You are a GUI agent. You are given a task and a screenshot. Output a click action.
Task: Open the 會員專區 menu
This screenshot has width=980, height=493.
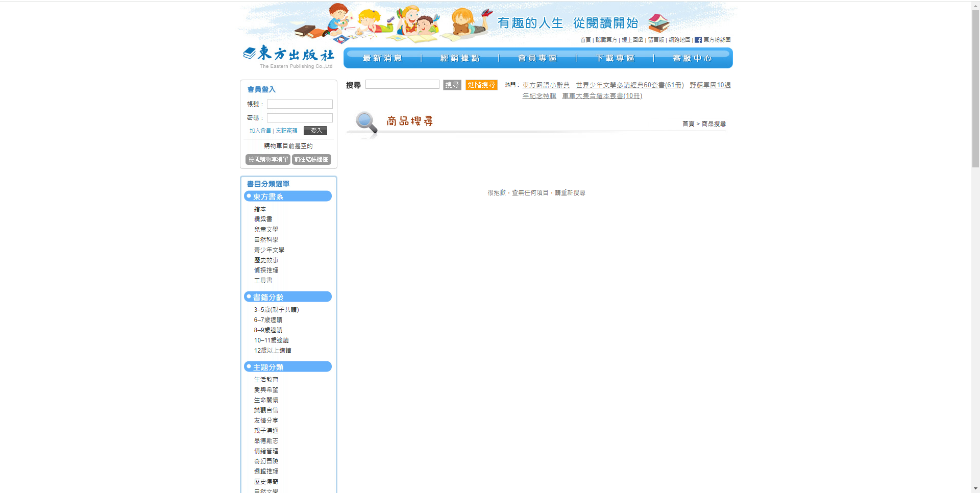click(537, 58)
